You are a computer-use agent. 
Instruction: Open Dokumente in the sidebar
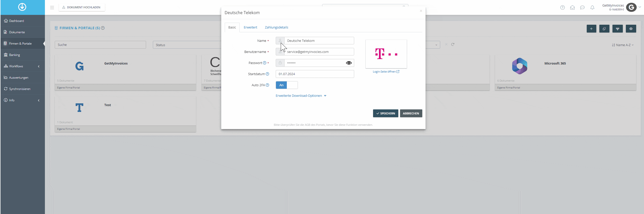22,32
